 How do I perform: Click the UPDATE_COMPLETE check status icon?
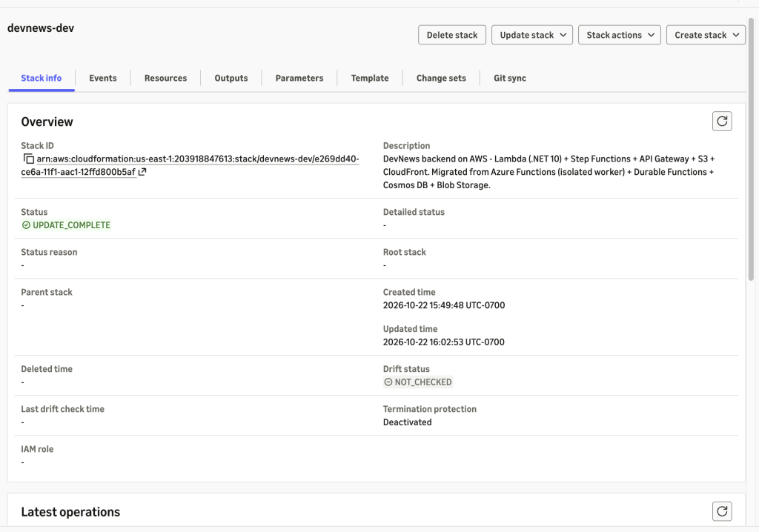coord(26,225)
